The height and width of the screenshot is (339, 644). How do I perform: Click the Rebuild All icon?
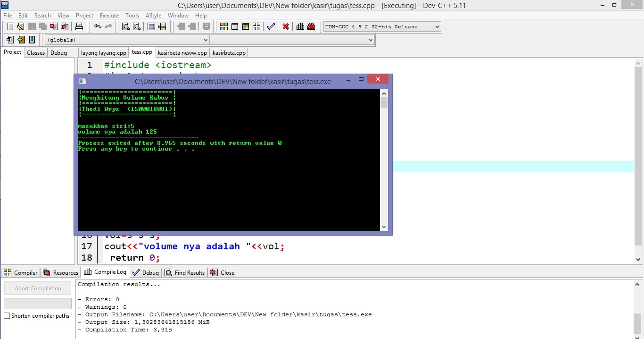[256, 26]
